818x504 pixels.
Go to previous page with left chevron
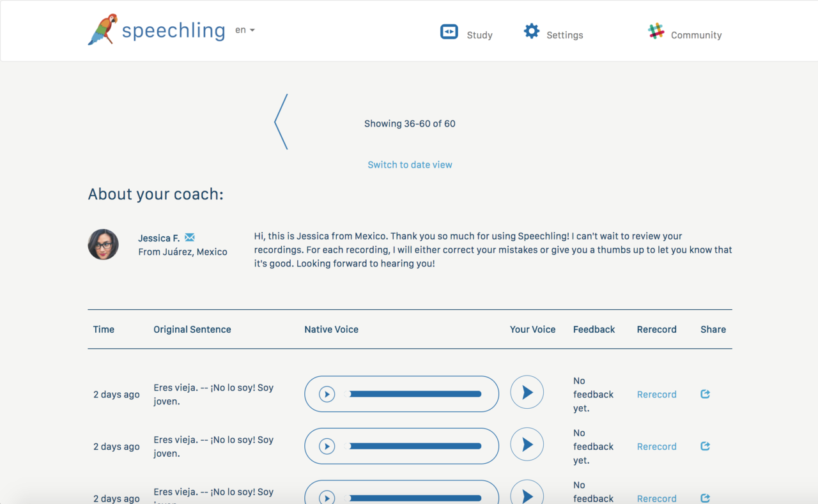281,122
